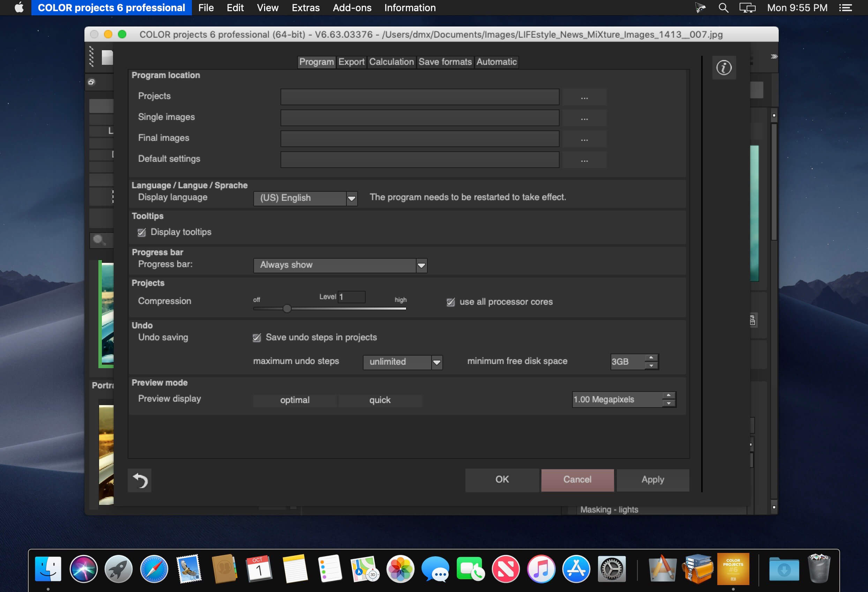Viewport: 868px width, 592px height.
Task: Browse for Single images location
Action: (x=584, y=118)
